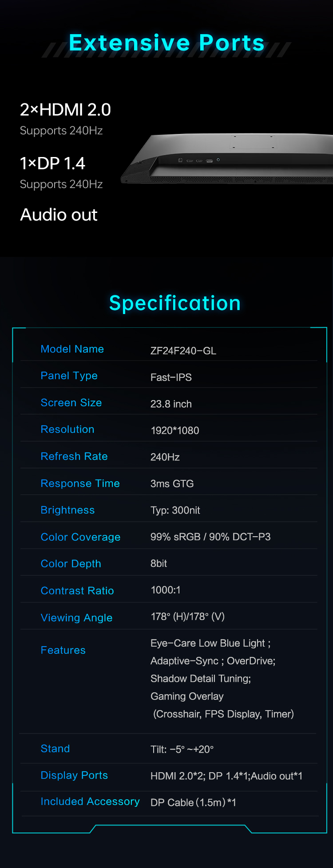Click the Features label
This screenshot has width=333, height=868.
[63, 650]
